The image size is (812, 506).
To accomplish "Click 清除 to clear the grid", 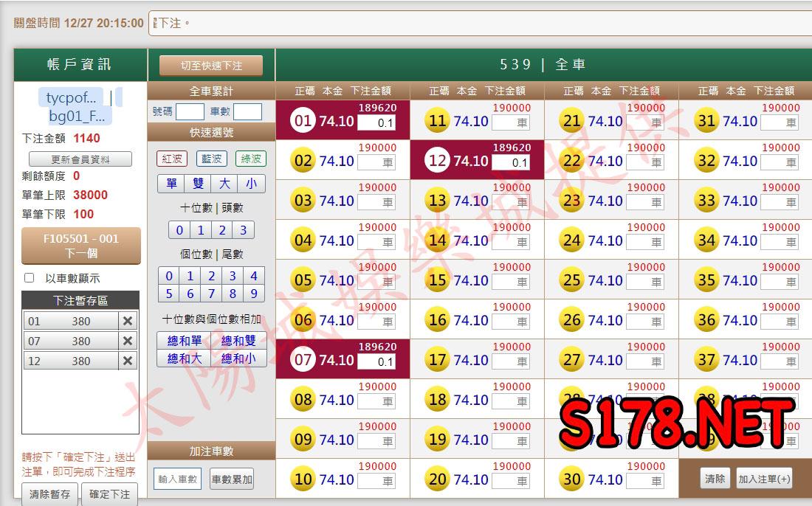I will click(x=715, y=479).
